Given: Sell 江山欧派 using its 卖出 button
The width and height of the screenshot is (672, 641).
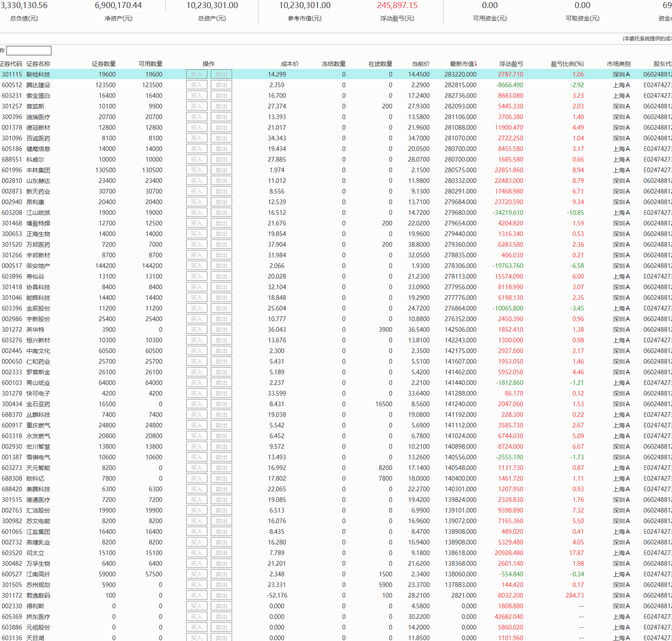Looking at the screenshot, I should point(221,213).
